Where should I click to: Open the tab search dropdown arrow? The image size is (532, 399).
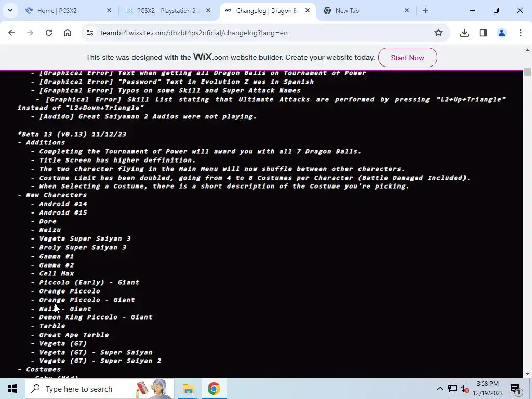[x=10, y=10]
